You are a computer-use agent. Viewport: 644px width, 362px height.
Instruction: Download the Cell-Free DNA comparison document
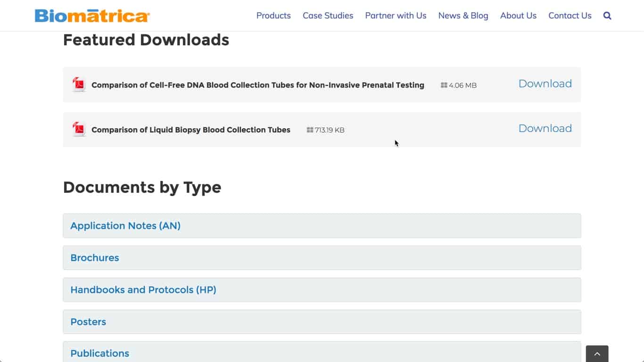click(x=545, y=84)
